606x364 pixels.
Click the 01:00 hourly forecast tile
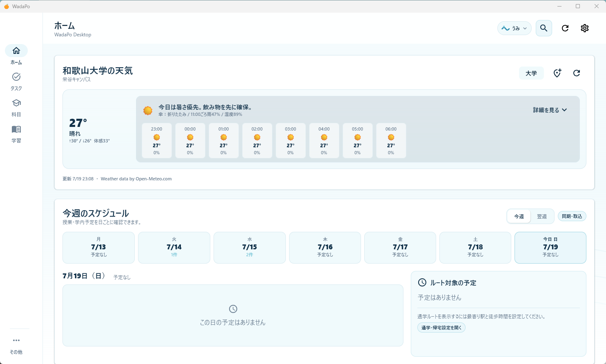(x=224, y=140)
